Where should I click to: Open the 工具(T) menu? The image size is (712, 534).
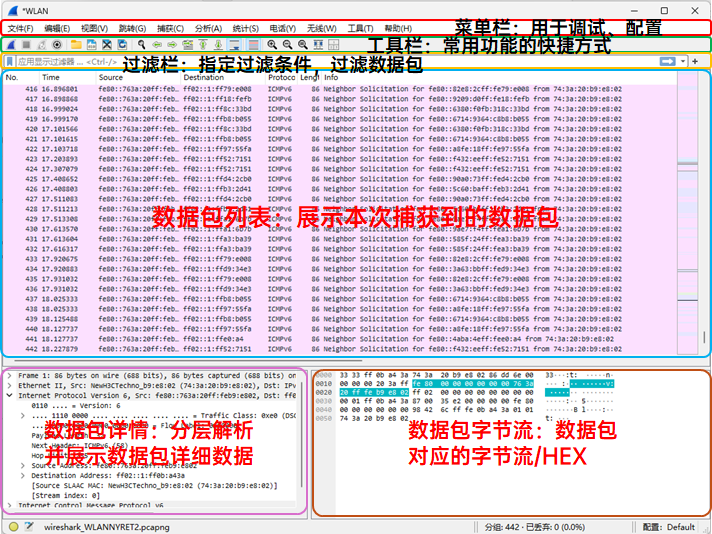360,28
